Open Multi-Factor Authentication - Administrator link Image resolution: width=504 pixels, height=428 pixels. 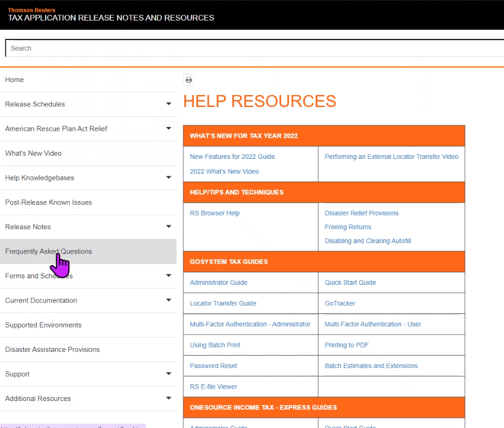250,324
